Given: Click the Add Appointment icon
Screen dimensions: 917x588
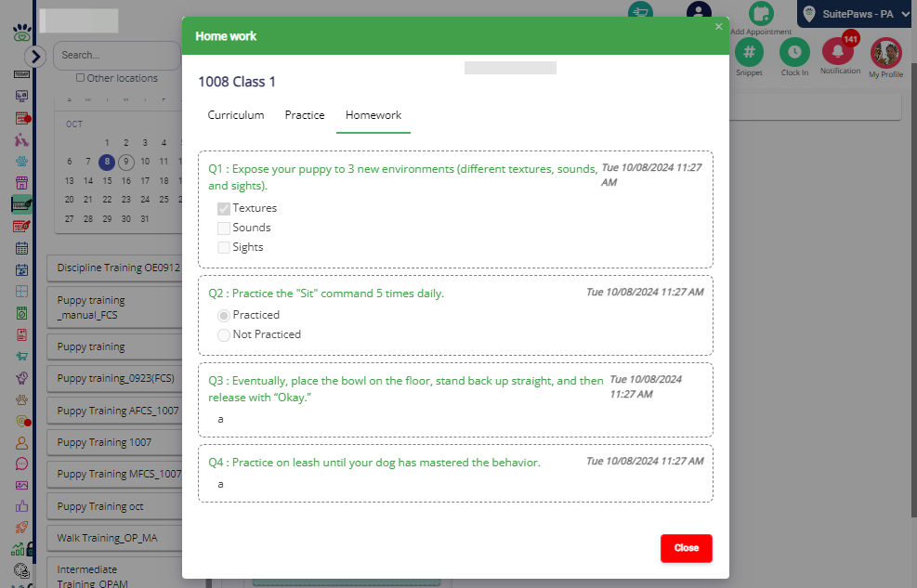Looking at the screenshot, I should click(761, 13).
